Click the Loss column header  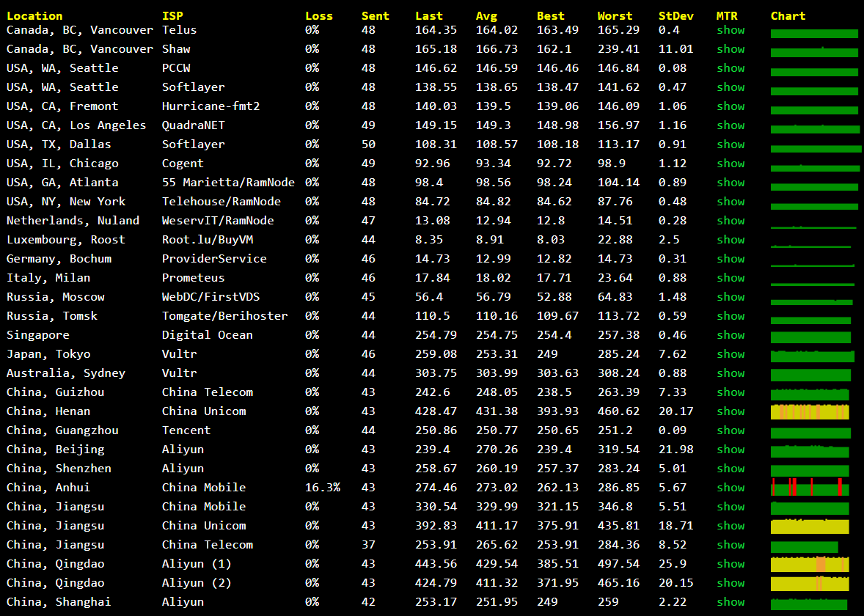pos(319,16)
